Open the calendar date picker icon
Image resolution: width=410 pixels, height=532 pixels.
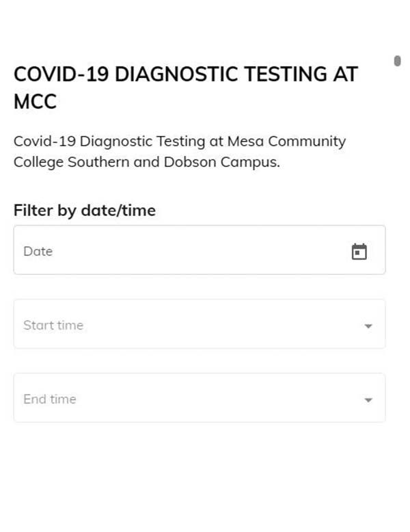(359, 252)
